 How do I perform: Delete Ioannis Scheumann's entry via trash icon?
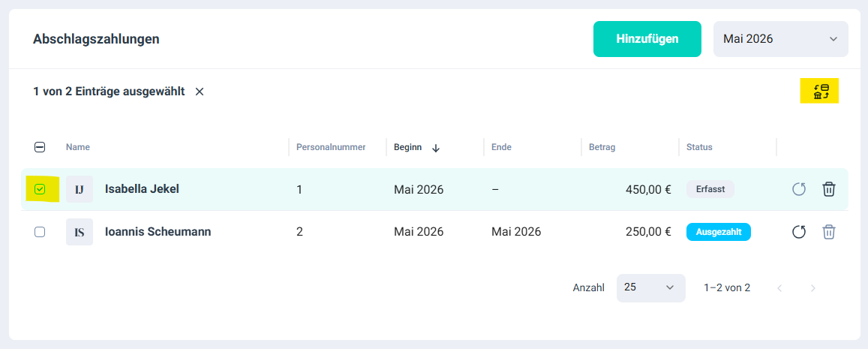(x=829, y=232)
